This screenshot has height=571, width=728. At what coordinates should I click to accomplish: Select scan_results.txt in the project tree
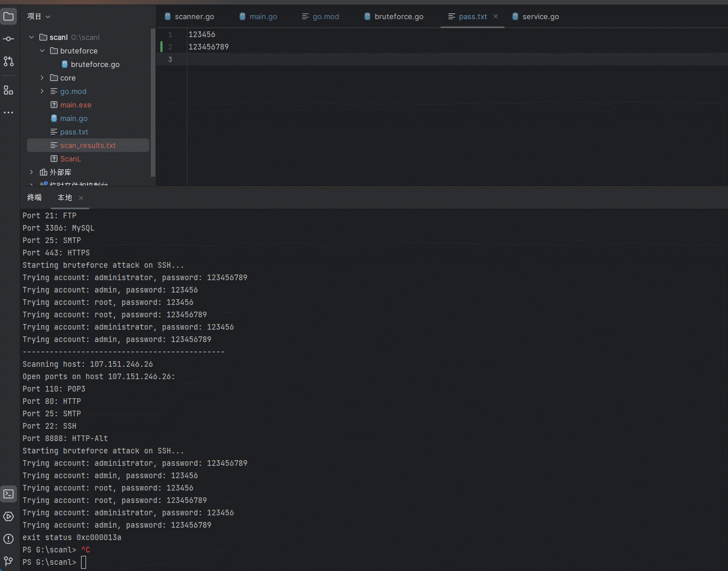[x=88, y=145]
